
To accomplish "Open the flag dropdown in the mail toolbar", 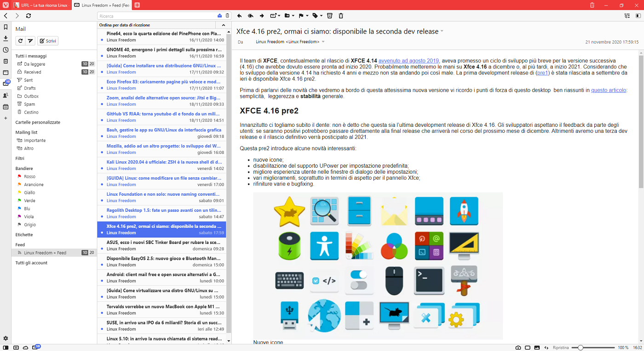I will [x=303, y=16].
